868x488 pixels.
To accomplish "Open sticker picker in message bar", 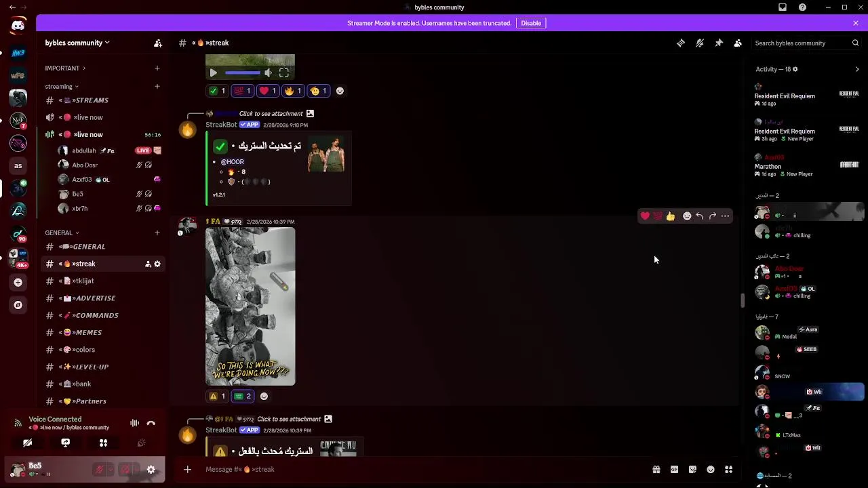I will (x=692, y=469).
